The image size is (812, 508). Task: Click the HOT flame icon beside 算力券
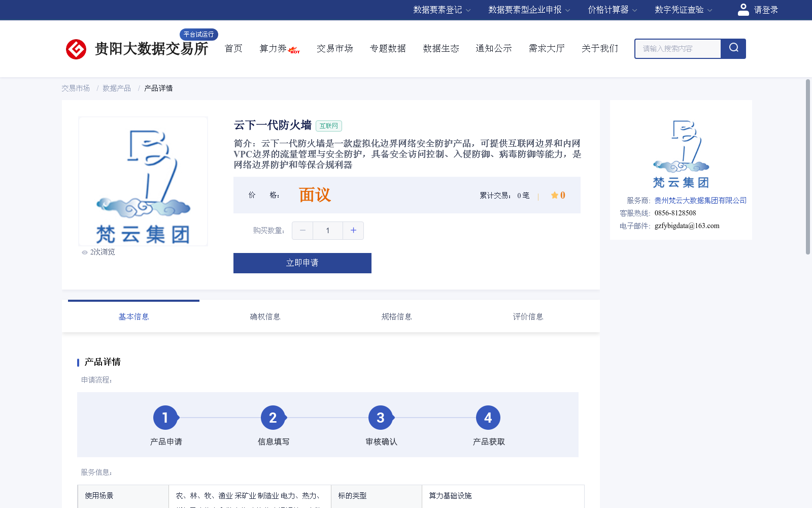pyautogui.click(x=294, y=50)
